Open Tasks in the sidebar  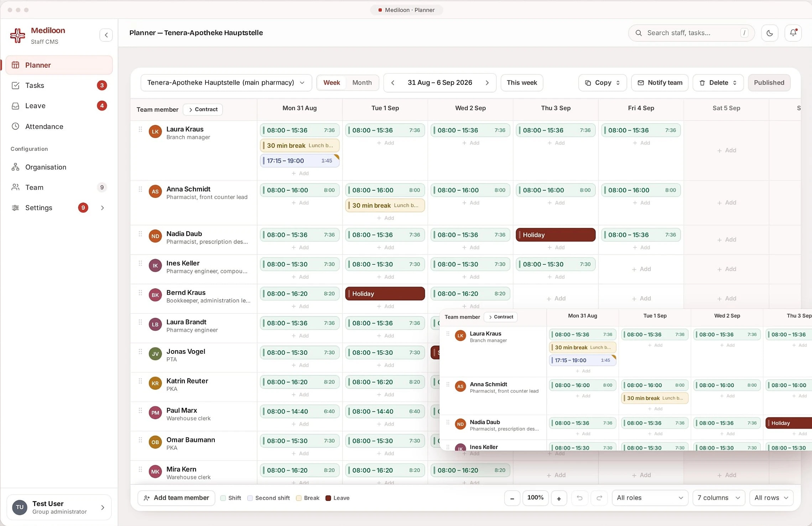click(x=59, y=85)
